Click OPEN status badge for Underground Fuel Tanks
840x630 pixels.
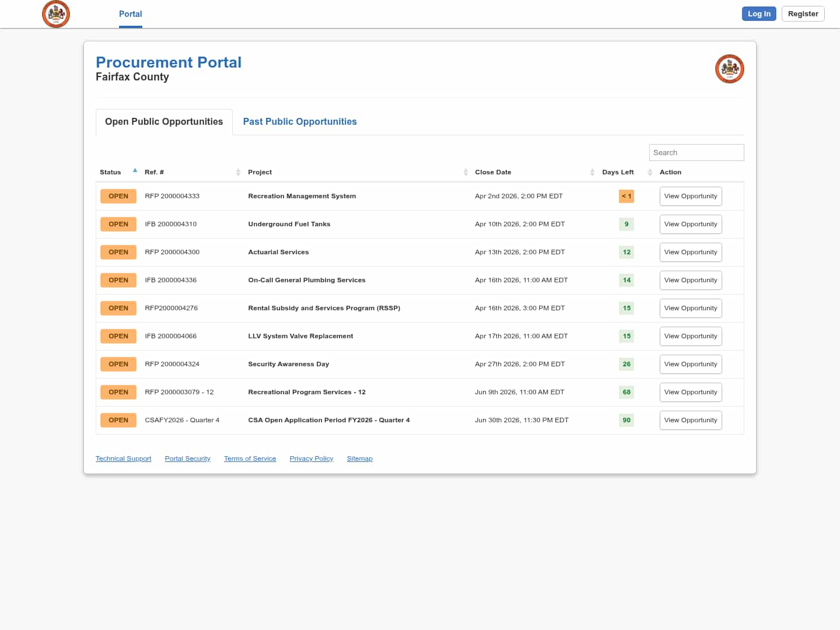point(118,224)
